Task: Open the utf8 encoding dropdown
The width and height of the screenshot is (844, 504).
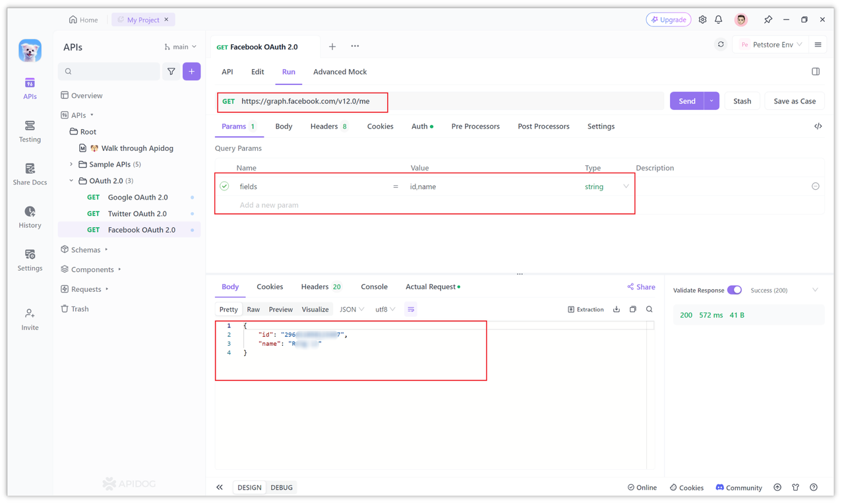Action: [385, 309]
